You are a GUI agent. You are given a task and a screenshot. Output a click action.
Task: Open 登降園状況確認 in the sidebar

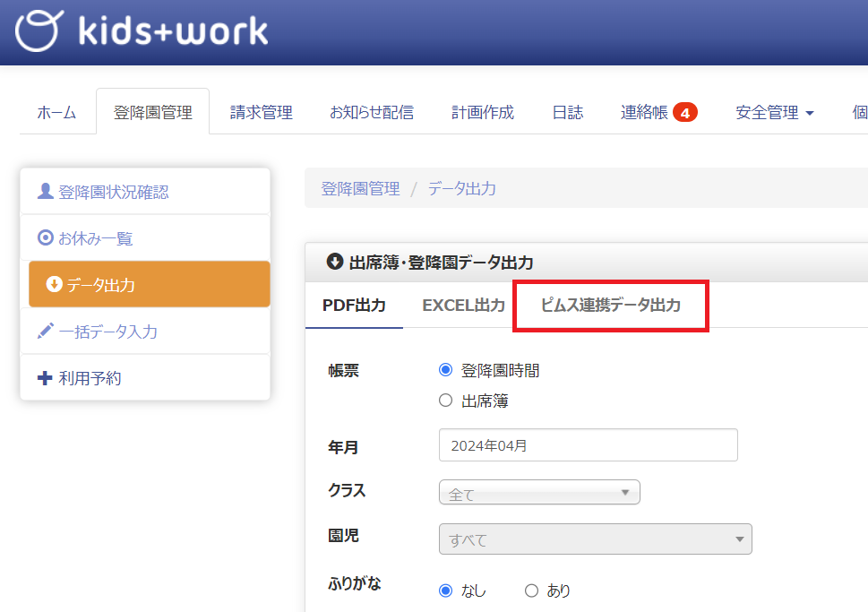click(145, 192)
